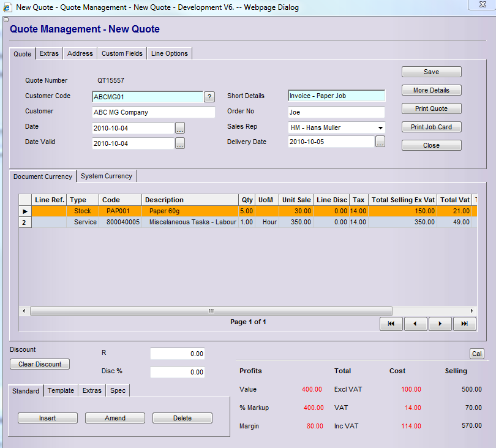496x448 pixels.
Task: Click the customer code lookup question mark button
Action: click(x=209, y=97)
